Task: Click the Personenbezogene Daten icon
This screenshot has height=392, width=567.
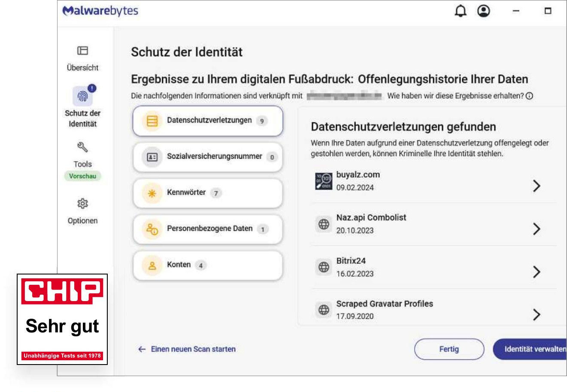Action: [152, 229]
